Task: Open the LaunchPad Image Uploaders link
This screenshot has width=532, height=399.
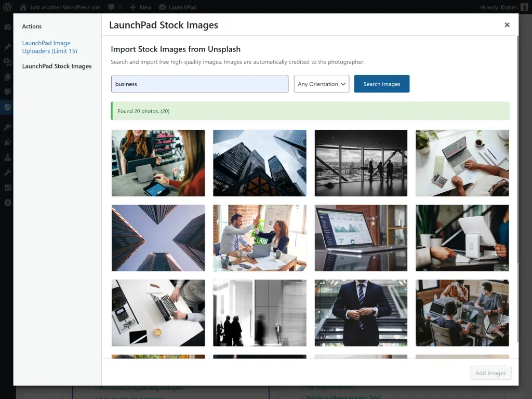Action: 49,47
